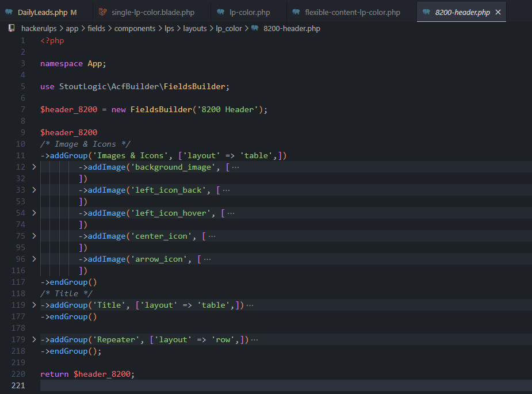This screenshot has height=394, width=532.
Task: Unfold the Repeater group fold arrow
Action: 34,339
